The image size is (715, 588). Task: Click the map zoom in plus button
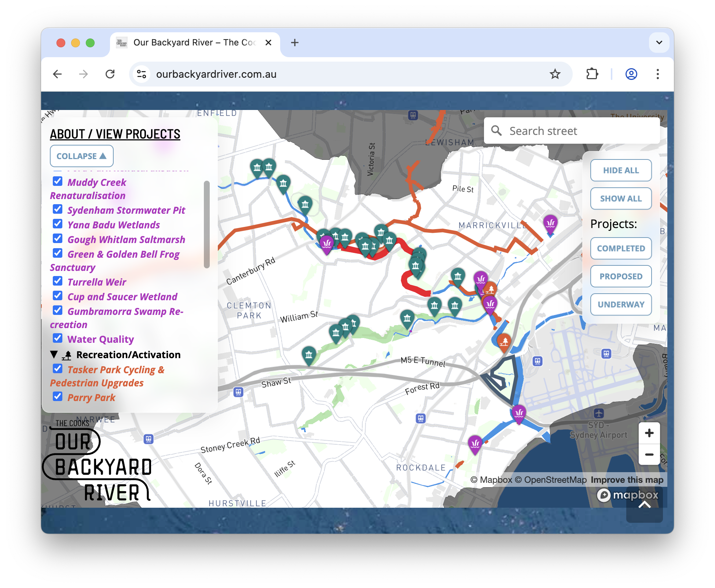click(649, 433)
